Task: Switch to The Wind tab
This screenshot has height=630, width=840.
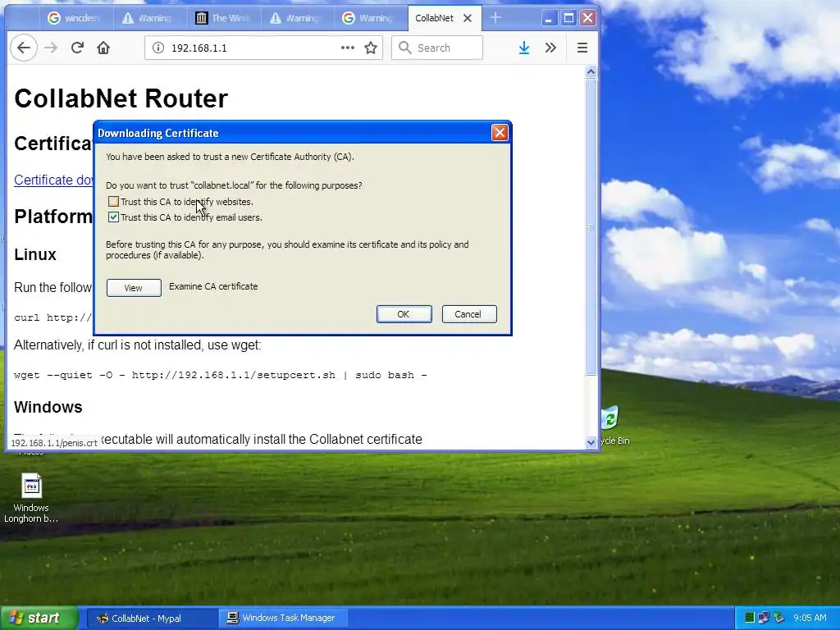Action: click(x=224, y=18)
